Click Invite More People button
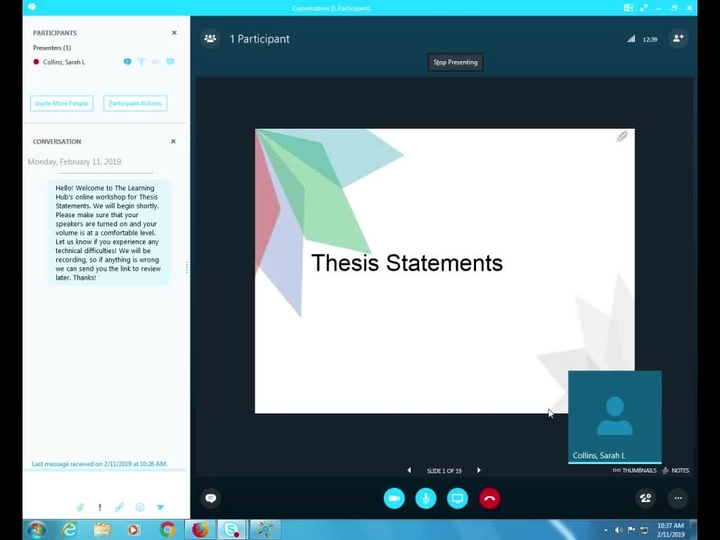 tap(62, 103)
